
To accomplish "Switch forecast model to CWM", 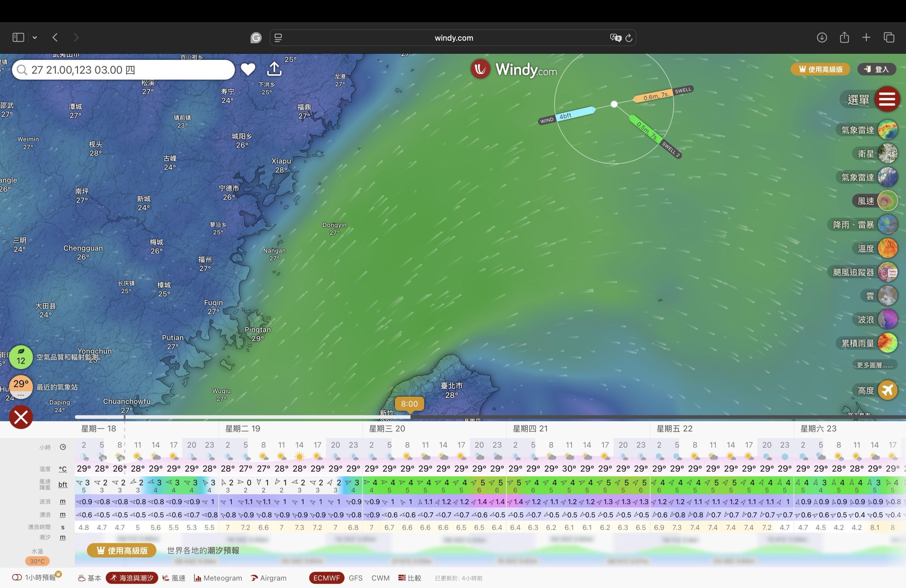I will click(380, 578).
